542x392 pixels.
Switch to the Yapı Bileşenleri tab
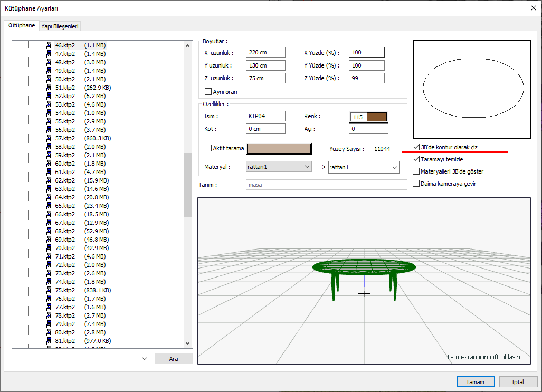tap(60, 26)
